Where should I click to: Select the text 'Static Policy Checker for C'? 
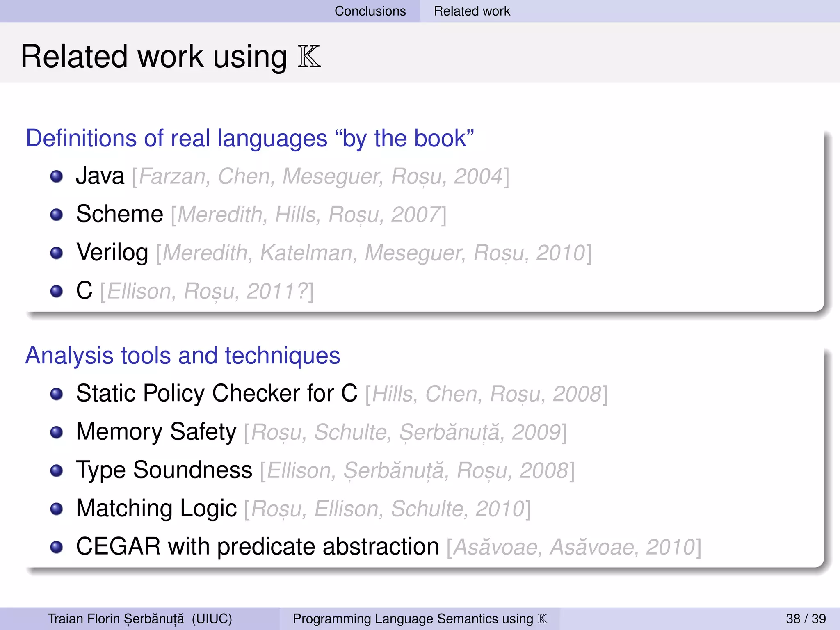click(x=217, y=394)
